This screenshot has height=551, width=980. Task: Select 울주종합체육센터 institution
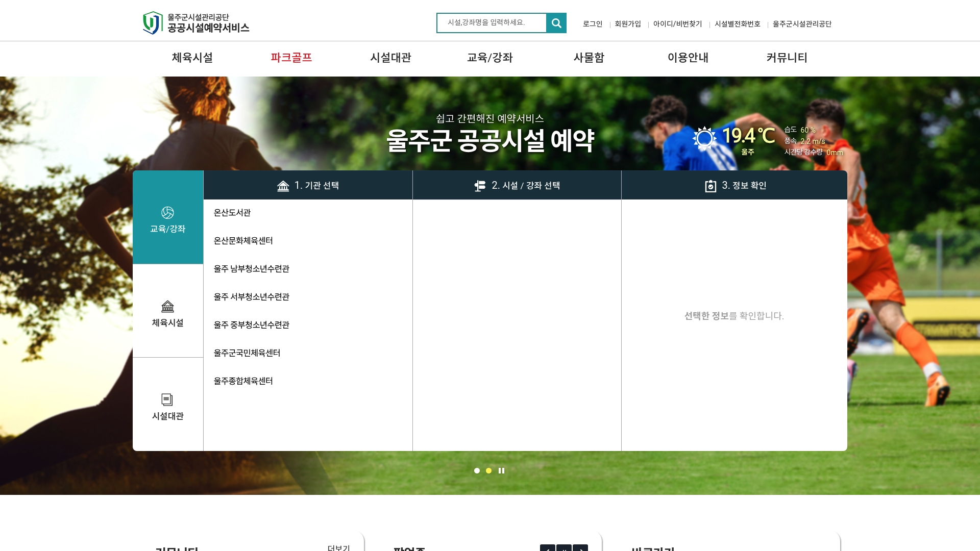(243, 381)
